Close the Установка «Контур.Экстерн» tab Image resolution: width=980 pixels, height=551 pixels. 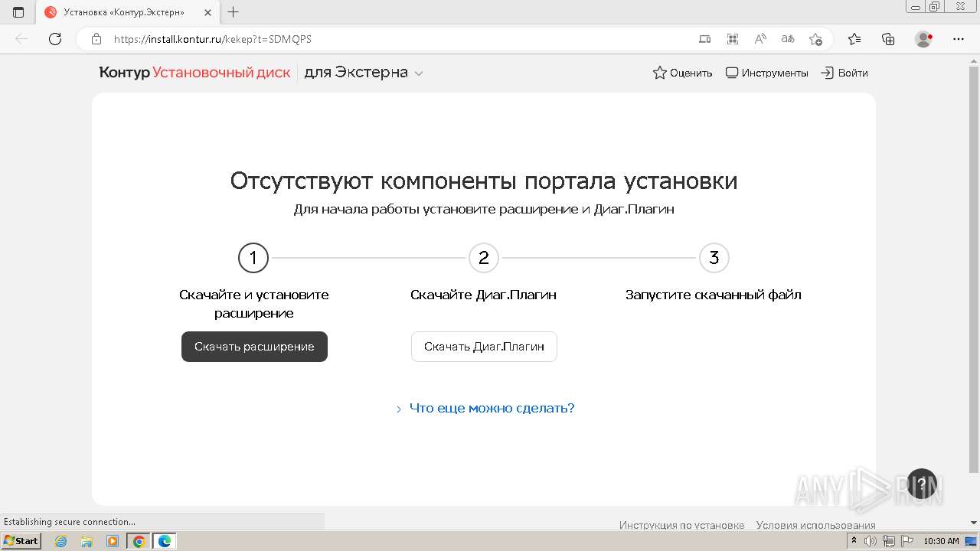coord(207,13)
